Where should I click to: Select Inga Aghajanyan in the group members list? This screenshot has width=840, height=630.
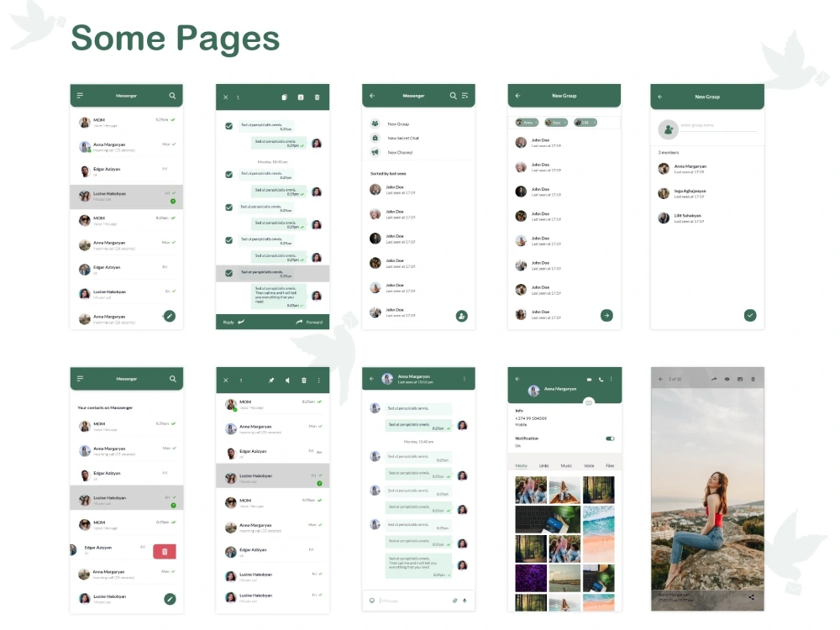click(x=707, y=193)
